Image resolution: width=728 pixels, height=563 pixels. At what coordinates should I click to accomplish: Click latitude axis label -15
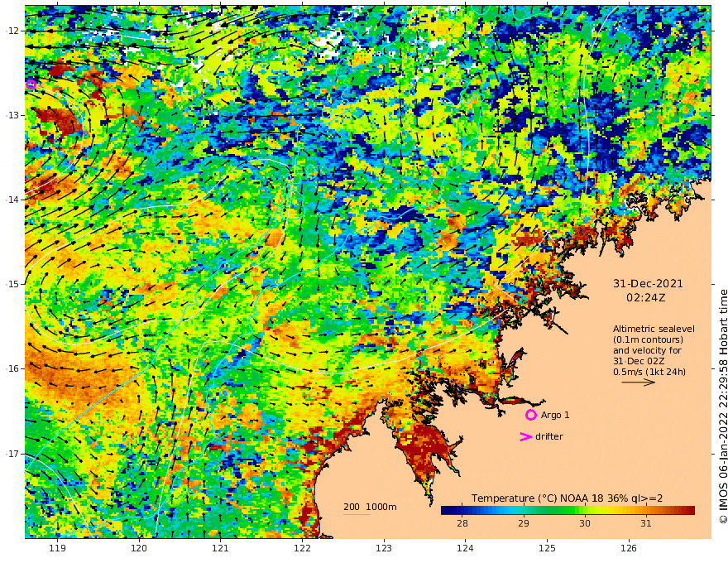(x=12, y=284)
